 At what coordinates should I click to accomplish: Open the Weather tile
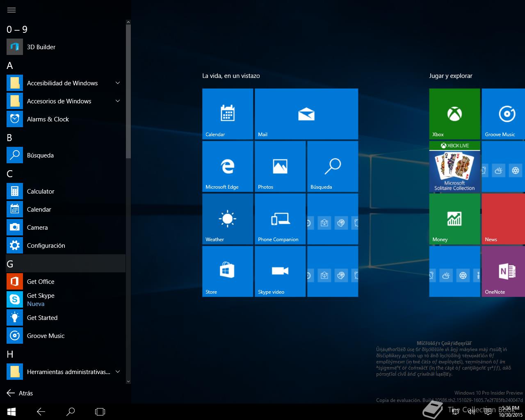228,219
